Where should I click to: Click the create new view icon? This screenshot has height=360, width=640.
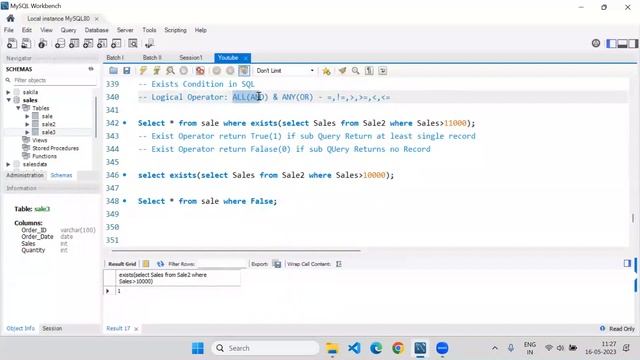coord(88,43)
